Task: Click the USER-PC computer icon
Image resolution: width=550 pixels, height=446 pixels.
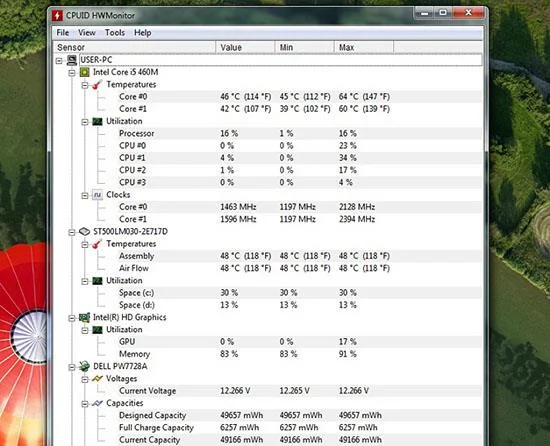Action: pos(72,60)
